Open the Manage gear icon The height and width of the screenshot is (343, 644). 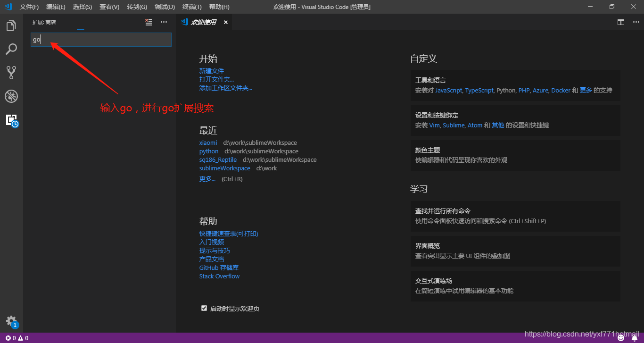coord(11,322)
